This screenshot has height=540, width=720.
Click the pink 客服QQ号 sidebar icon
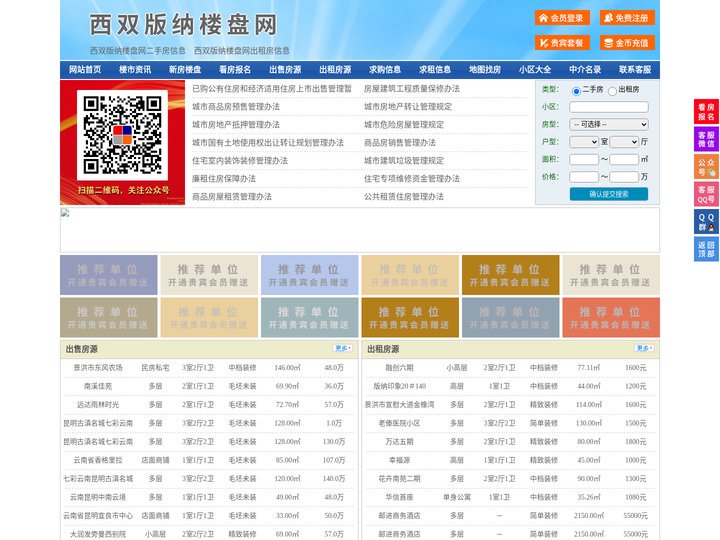click(706, 194)
